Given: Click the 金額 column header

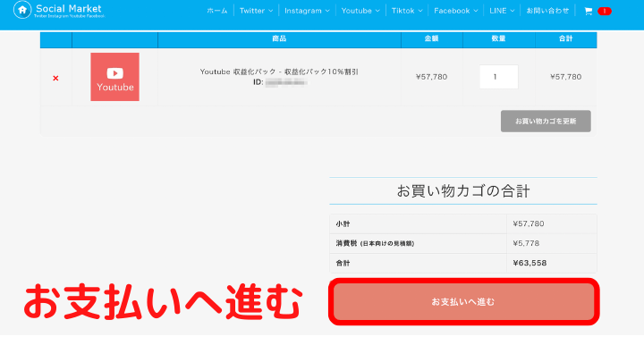Looking at the screenshot, I should point(432,38).
